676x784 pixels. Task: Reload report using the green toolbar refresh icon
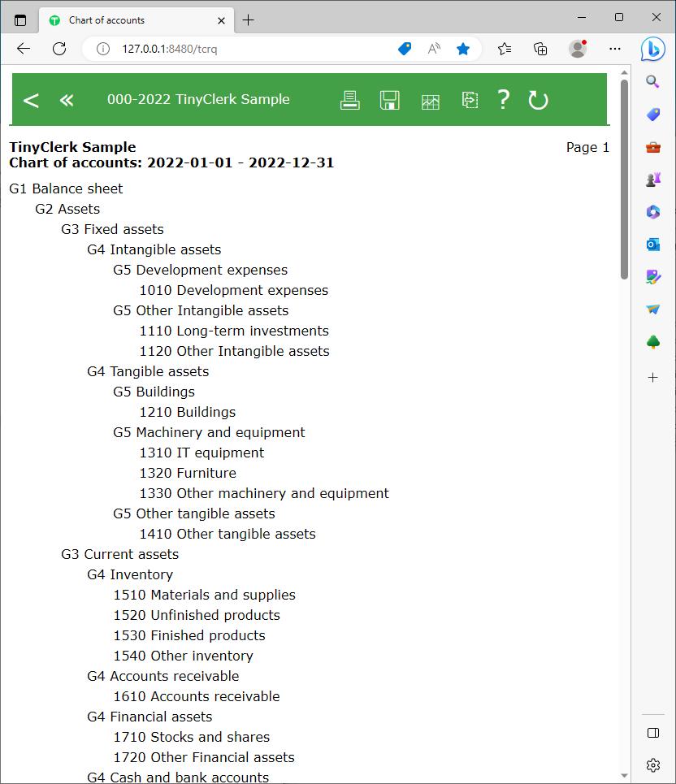(538, 100)
